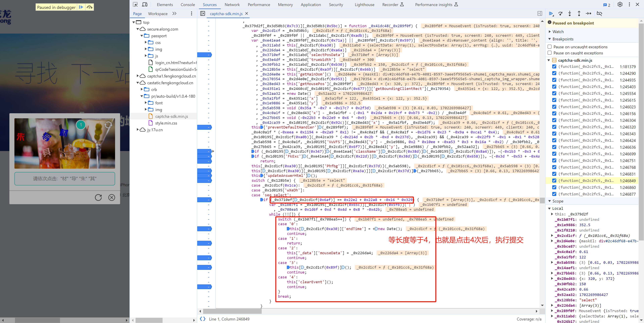Collapse the Scope section

tap(550, 201)
